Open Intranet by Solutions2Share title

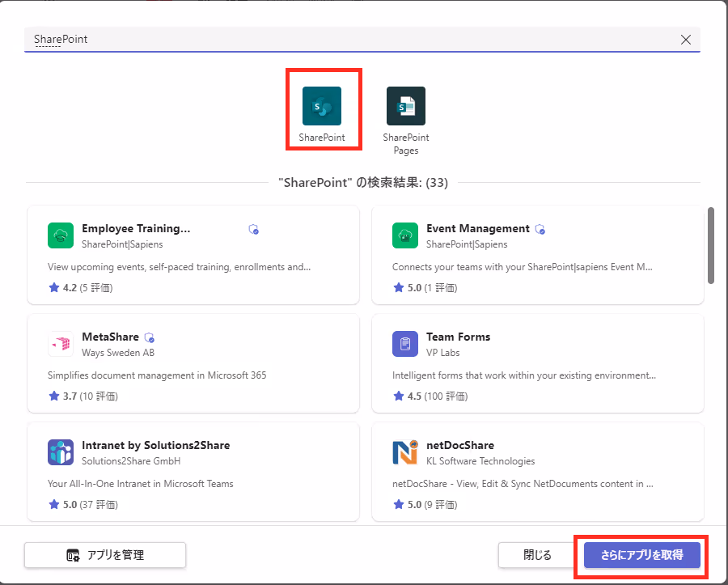coord(156,445)
